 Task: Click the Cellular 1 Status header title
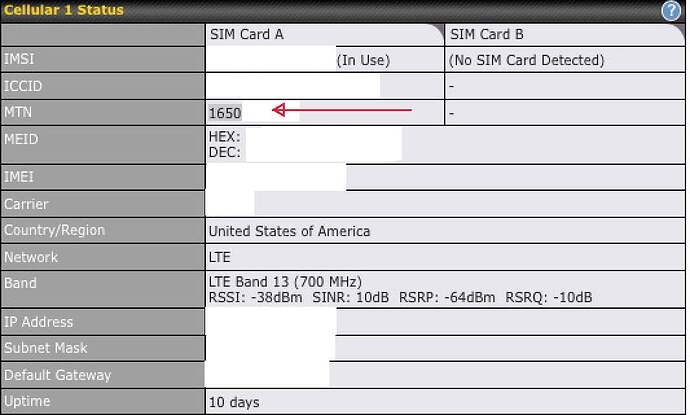tap(64, 10)
